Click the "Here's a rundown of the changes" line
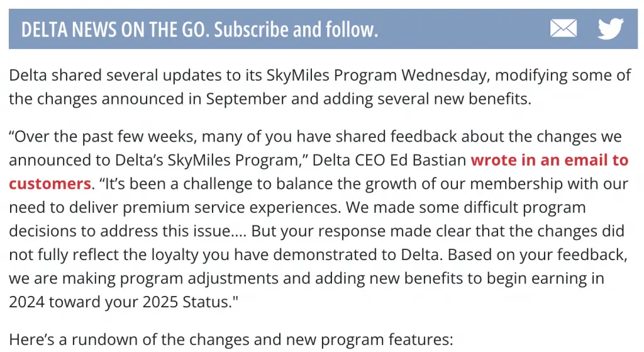 coord(230,340)
